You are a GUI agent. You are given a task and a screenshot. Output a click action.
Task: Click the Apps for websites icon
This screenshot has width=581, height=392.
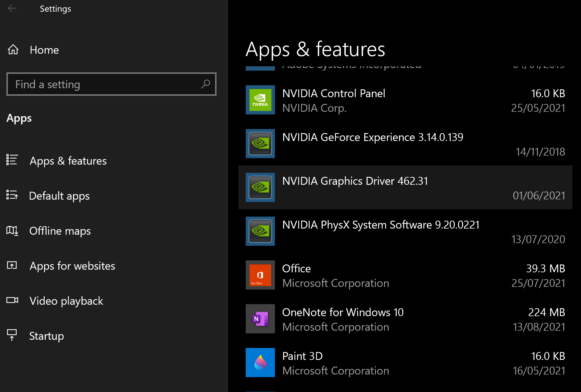tap(12, 265)
